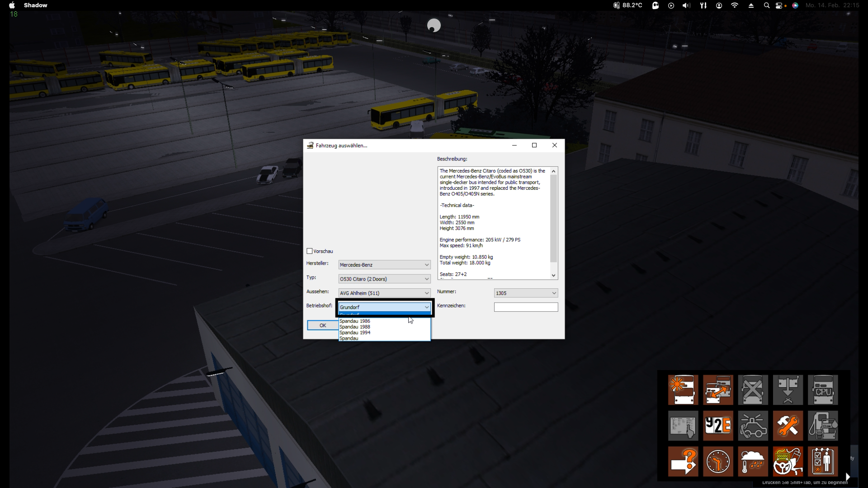Screen dimensions: 868x488
Task: Open the macOS Wi-Fi menu bar icon
Action: 735,5
